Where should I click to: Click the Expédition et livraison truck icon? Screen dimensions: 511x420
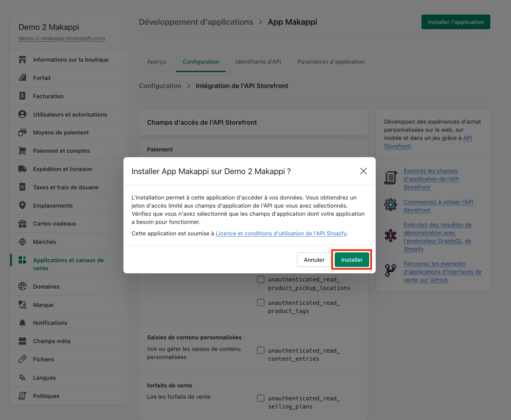pyautogui.click(x=22, y=169)
